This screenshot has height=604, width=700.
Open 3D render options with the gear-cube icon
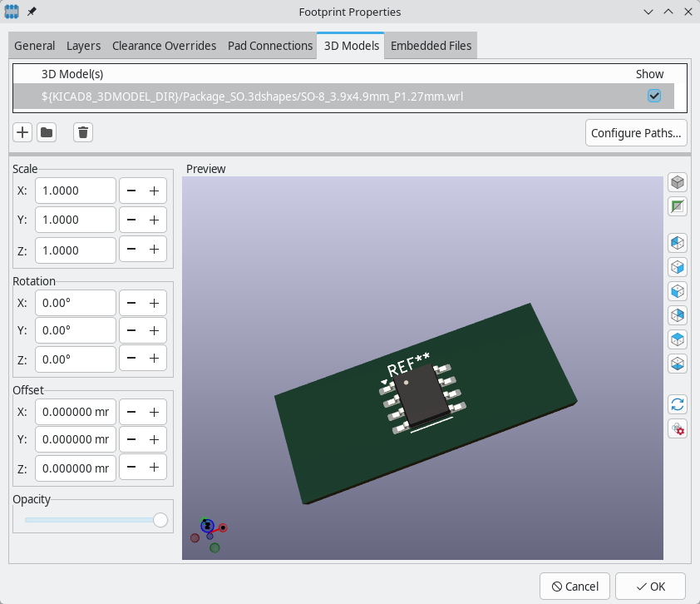[678, 428]
